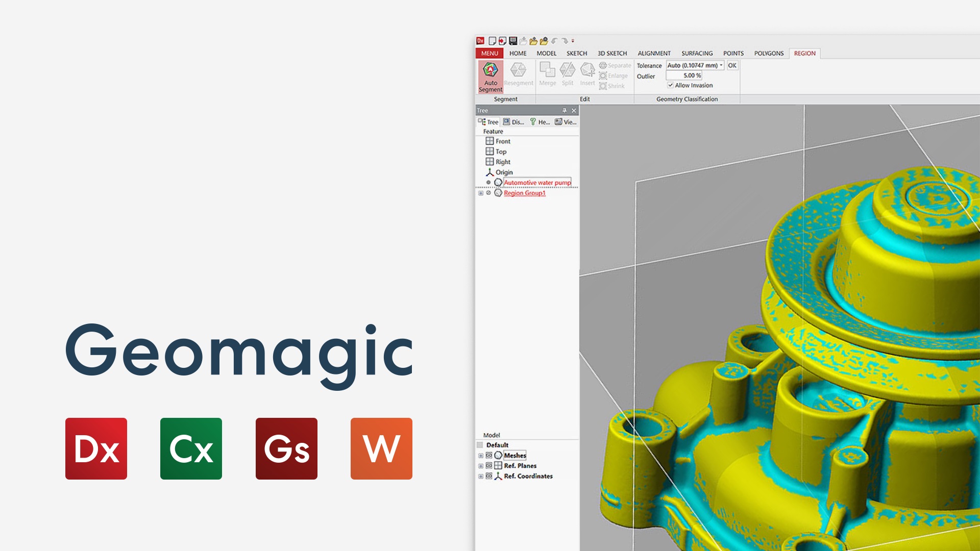980x551 pixels.
Task: Open the MENU button in the ribbon
Action: [x=489, y=53]
